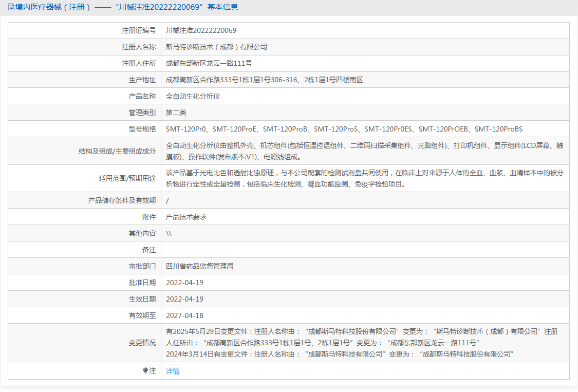This screenshot has width=578, height=392.
Task: Select expiry date 2027-04-18
Action: (184, 315)
